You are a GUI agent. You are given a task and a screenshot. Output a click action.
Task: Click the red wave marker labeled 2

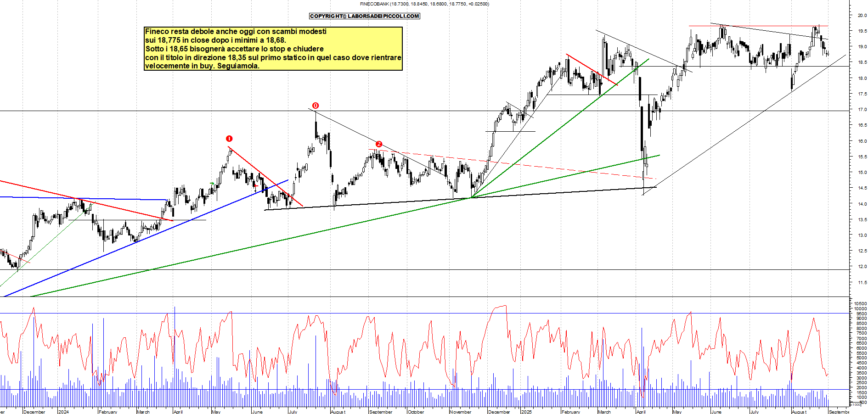[379, 144]
